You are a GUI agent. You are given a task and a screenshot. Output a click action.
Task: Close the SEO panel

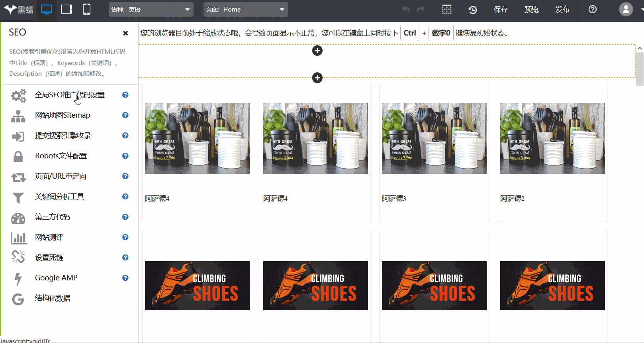coord(125,33)
